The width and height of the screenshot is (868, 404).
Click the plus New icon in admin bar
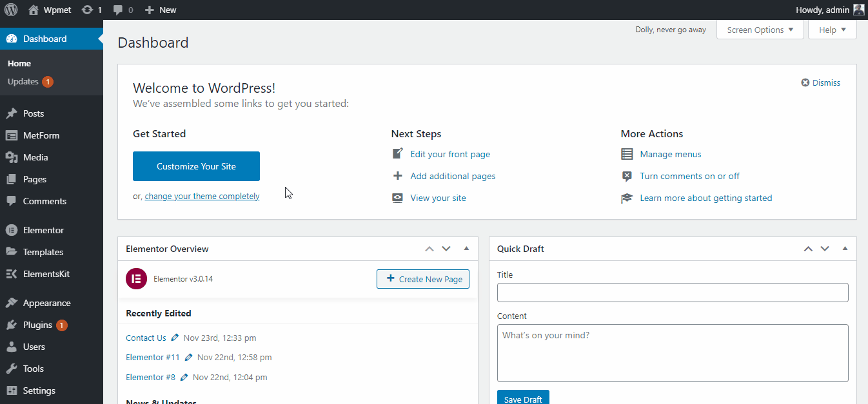tap(149, 10)
